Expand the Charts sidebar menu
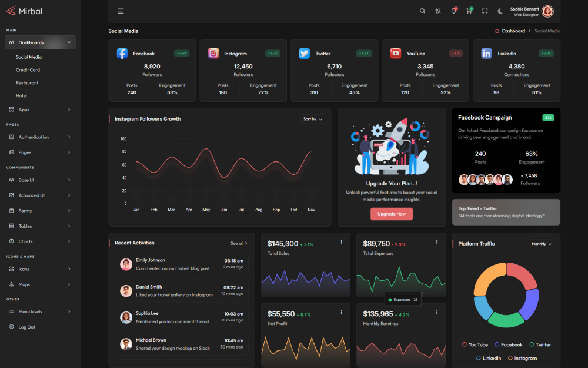The image size is (588, 368). (x=40, y=241)
